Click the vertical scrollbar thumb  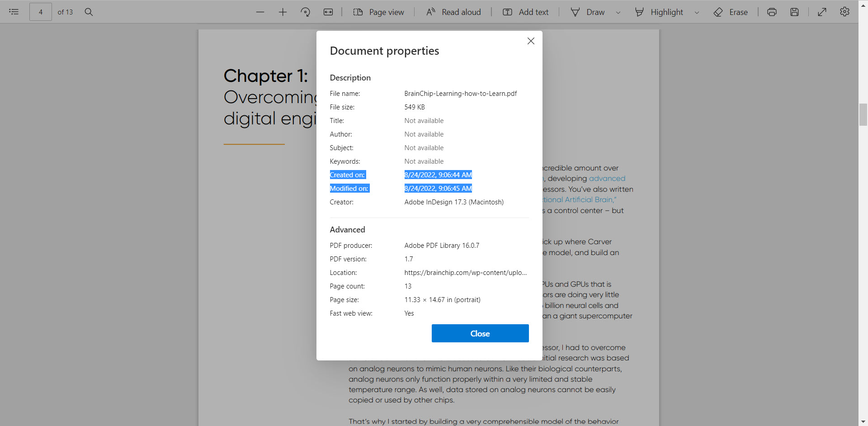863,114
